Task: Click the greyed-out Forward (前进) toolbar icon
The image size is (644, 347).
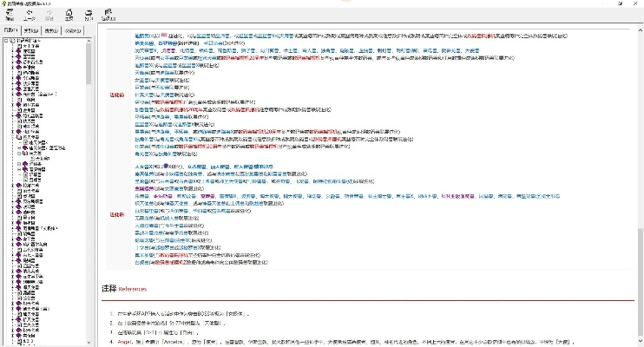Action: 49,15
